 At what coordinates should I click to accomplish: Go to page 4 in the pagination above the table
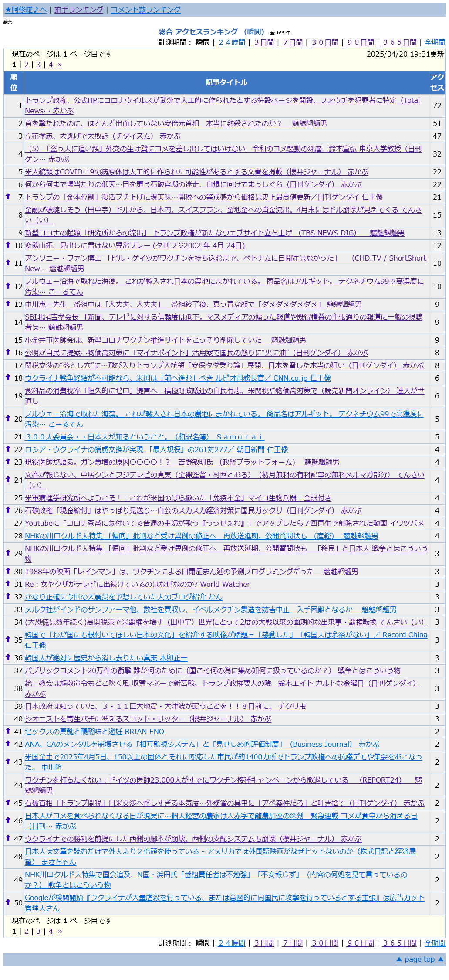pos(51,65)
